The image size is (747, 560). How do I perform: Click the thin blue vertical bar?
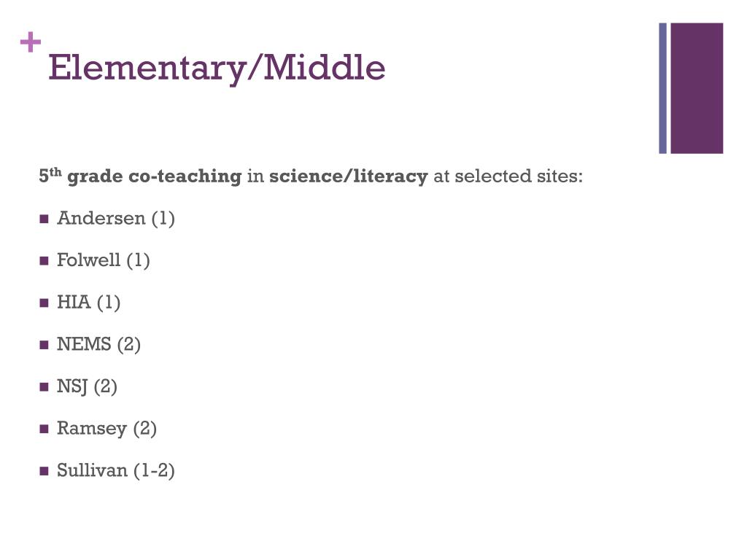pyautogui.click(x=662, y=88)
